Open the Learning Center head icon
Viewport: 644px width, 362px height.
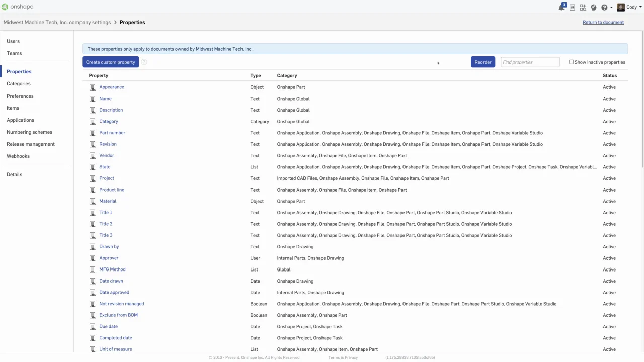[594, 8]
